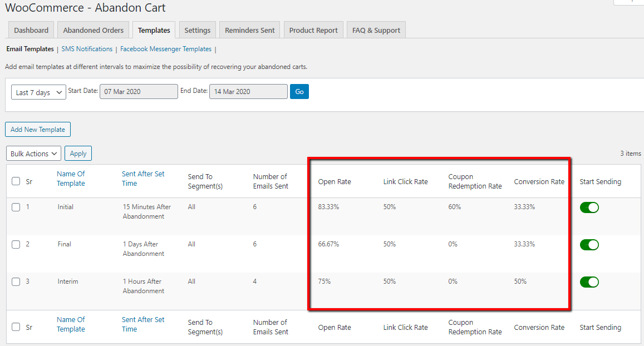Click the 83.33% open rate value
This screenshot has height=346, width=644.
[328, 207]
